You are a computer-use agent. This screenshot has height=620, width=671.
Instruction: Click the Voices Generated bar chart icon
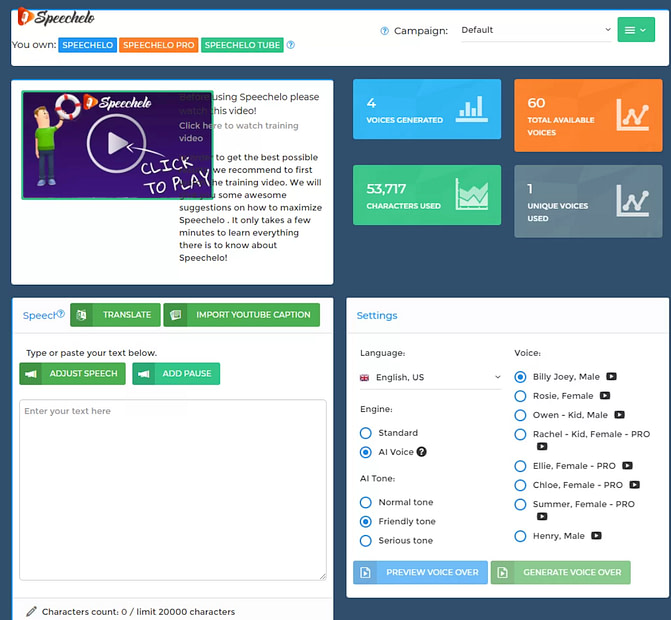[x=471, y=109]
